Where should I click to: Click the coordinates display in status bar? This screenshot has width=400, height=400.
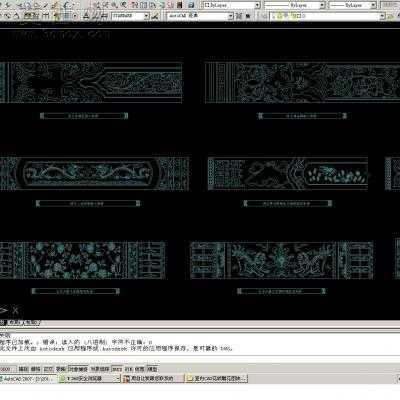pos(7,369)
